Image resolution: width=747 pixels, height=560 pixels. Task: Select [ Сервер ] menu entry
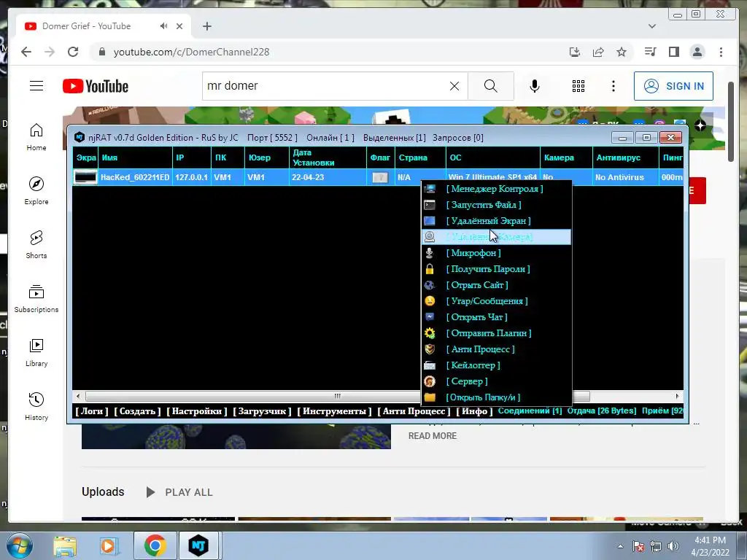point(496,381)
